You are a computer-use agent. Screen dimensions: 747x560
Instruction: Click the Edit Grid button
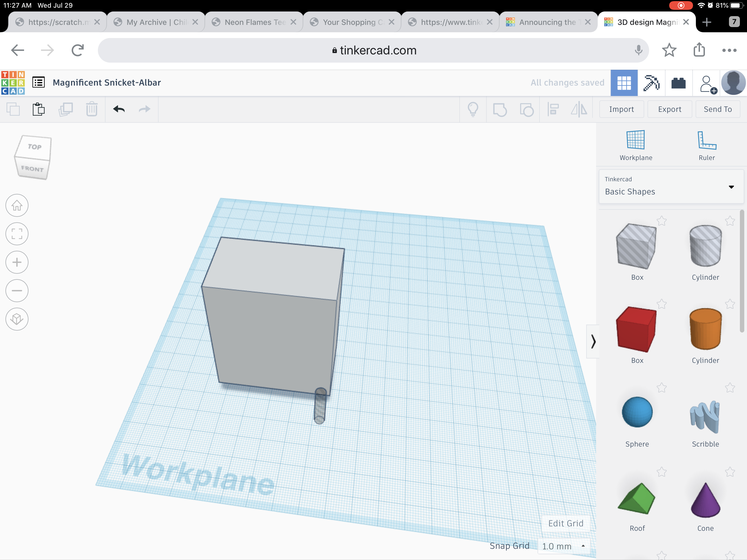(x=566, y=523)
